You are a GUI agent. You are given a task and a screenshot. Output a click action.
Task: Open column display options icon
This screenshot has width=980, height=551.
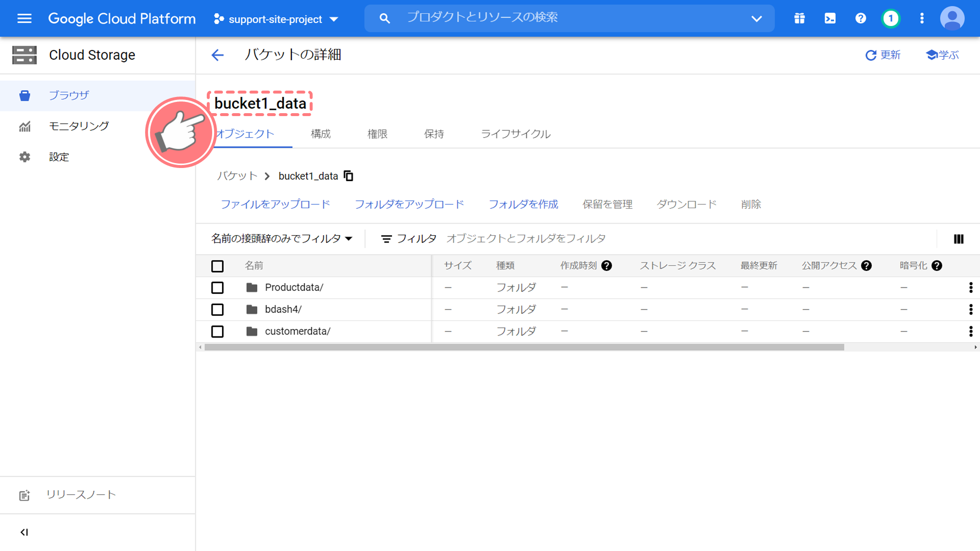958,239
